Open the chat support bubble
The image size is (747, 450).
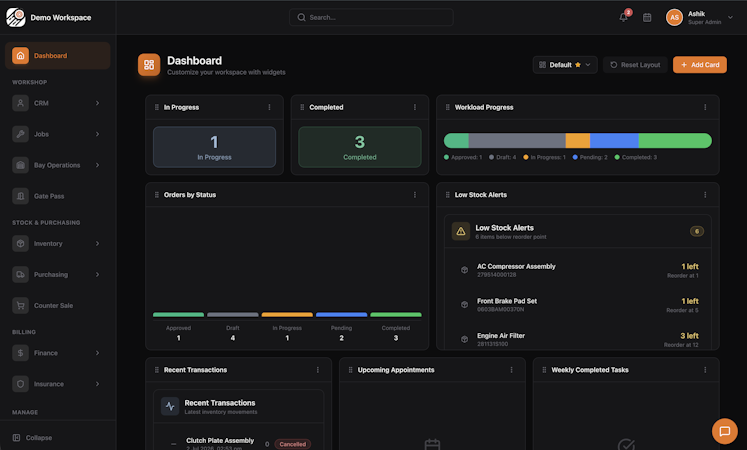[725, 431]
